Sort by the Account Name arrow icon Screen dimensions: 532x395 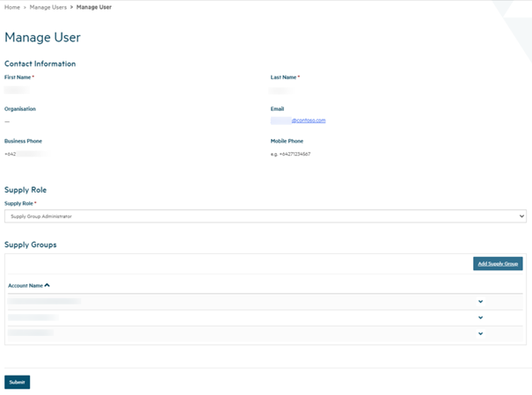[47, 285]
